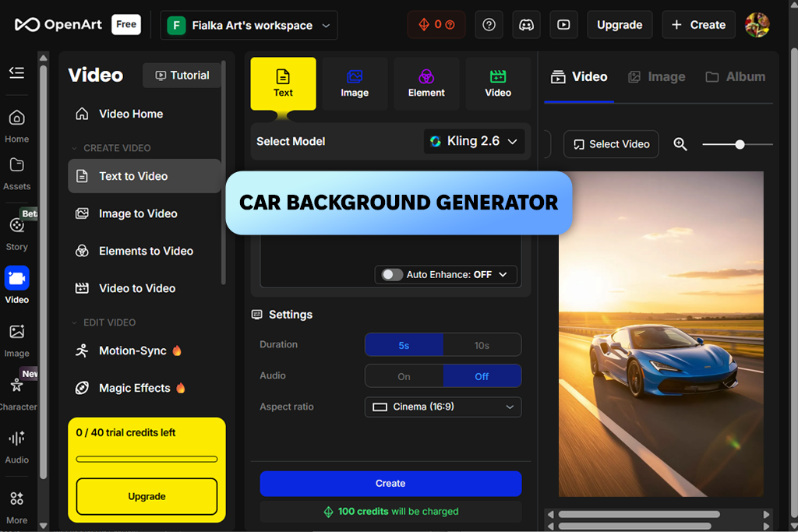Viewport: 798px width, 532px height.
Task: Open user profile avatar
Action: pos(757,25)
